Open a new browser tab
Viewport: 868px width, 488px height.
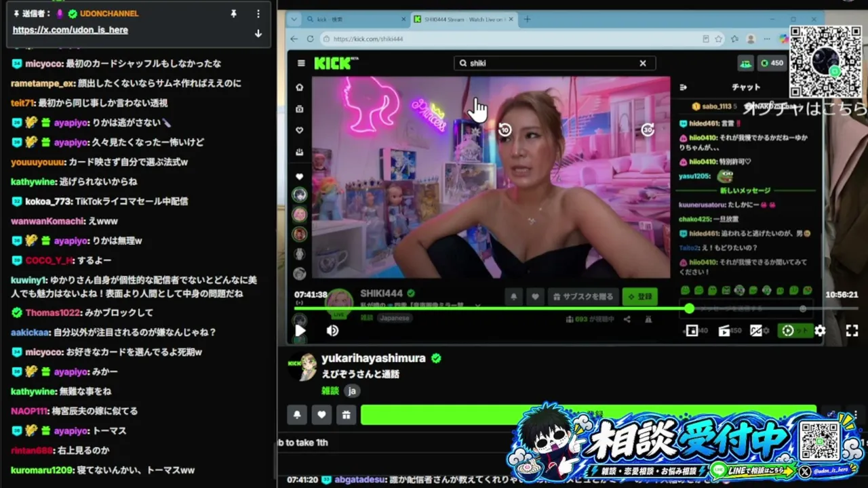pyautogui.click(x=527, y=19)
